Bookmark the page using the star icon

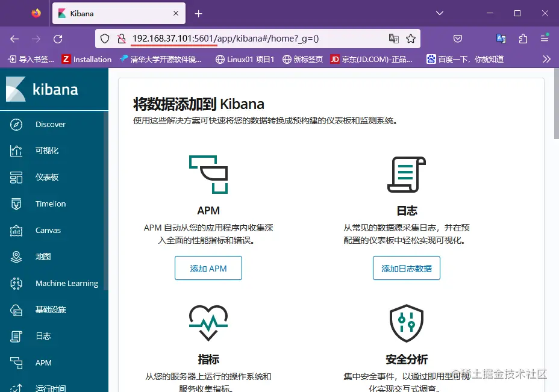(412, 38)
